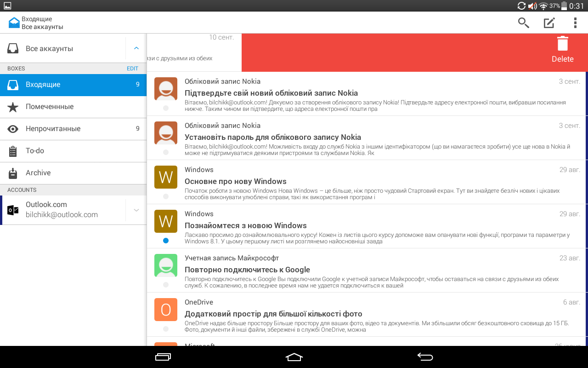
Task: Open email Підтвердьте свій новий обліковий запис Nokia
Action: 367,94
